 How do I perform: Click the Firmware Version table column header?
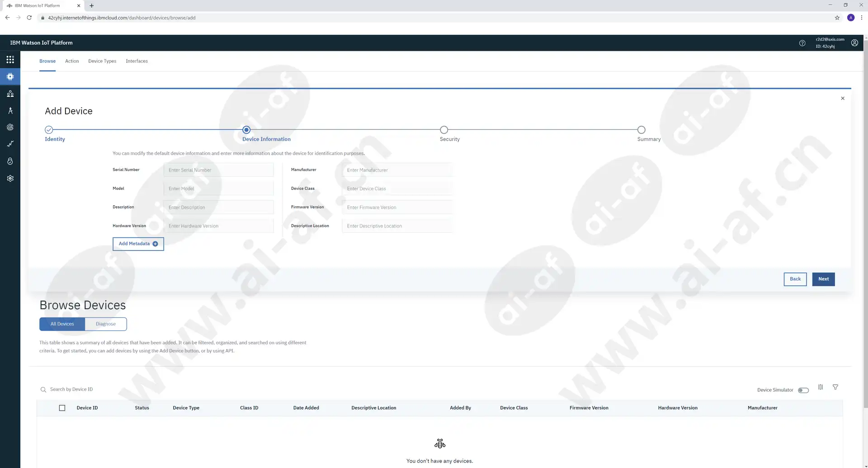pos(589,408)
